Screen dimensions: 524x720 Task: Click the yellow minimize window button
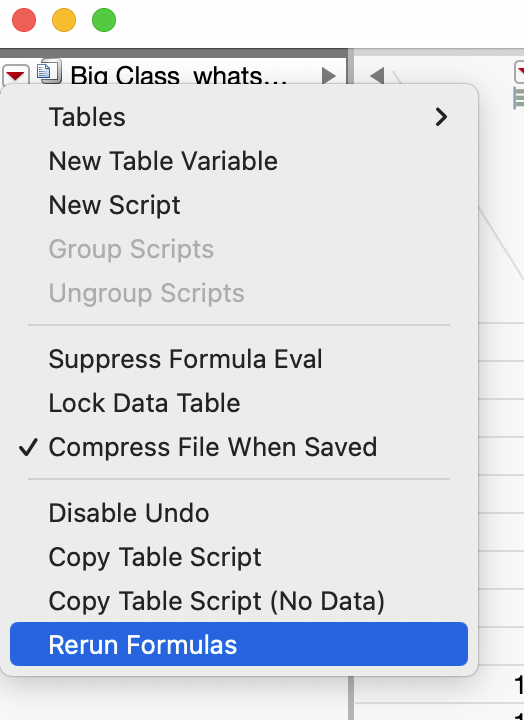(64, 20)
